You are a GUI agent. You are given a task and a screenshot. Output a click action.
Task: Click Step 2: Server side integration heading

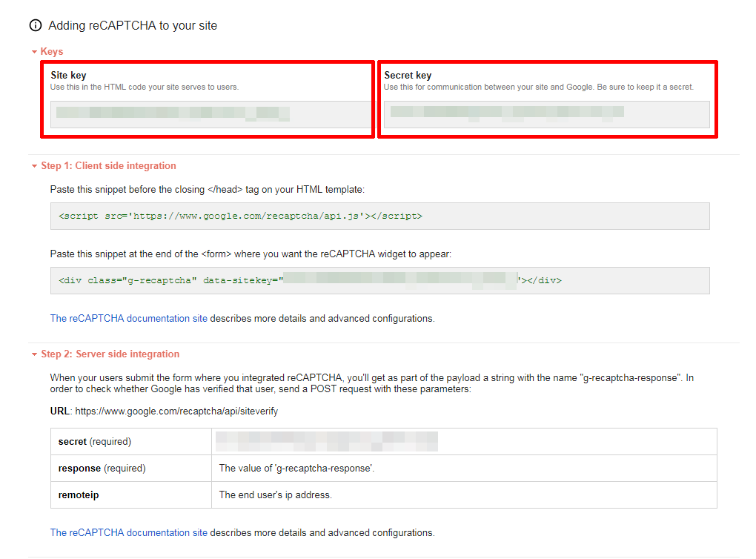tap(110, 354)
